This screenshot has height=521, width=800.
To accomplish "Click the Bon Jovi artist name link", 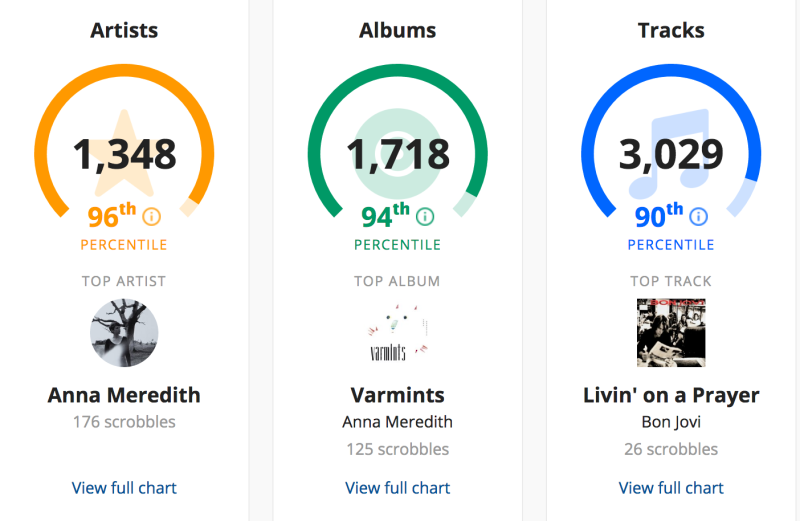I will click(671, 423).
